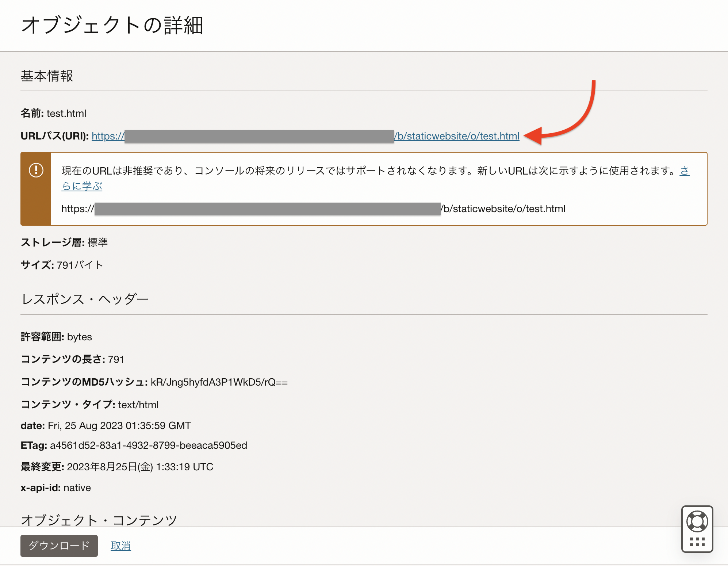The image size is (728, 566).
Task: Click the new URL text inside the warning banner
Action: tap(503, 209)
